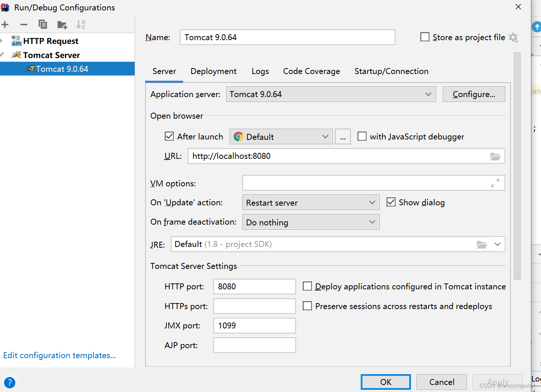
Task: Sort configurations alphabetically
Action: (81, 25)
